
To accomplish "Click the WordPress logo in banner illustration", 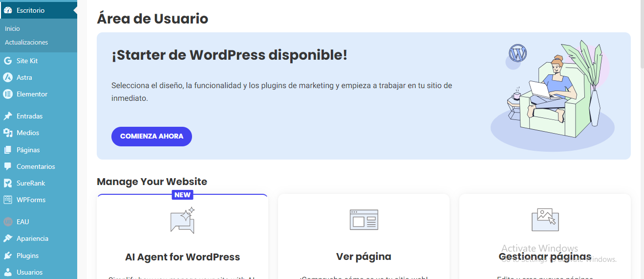I will [517, 53].
